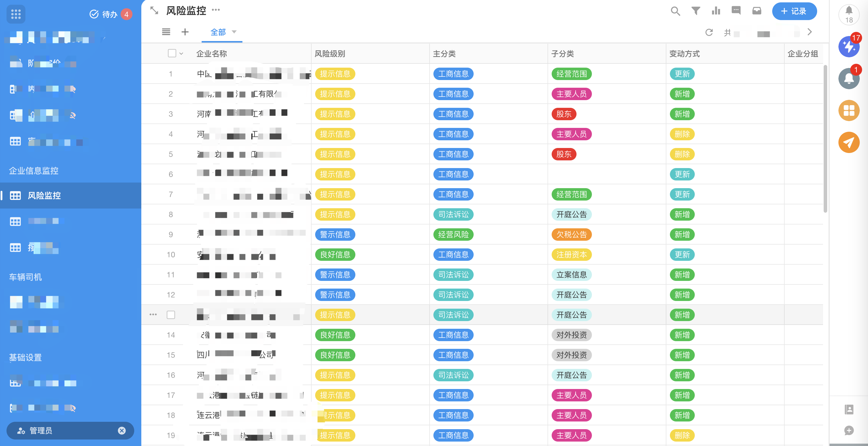This screenshot has width=868, height=446.
Task: Click row 9's 经营风险 category tag
Action: coord(453,235)
